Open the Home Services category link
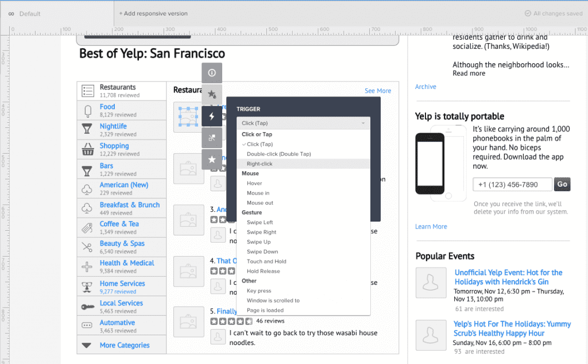Image resolution: width=588 pixels, height=364 pixels. (122, 284)
